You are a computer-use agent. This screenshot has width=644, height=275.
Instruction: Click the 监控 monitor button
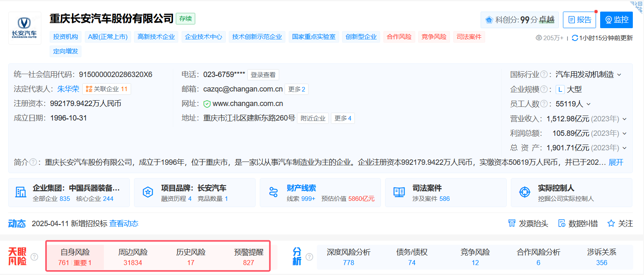coord(616,20)
